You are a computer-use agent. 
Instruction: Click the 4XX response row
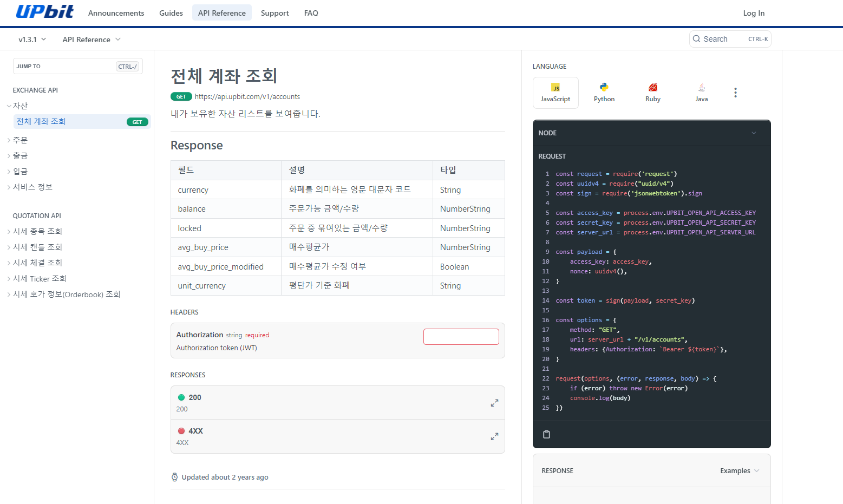338,436
